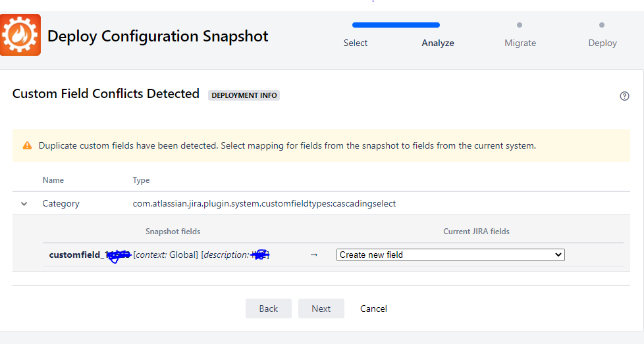
Task: Collapse the Category row chevron
Action: coord(24,204)
